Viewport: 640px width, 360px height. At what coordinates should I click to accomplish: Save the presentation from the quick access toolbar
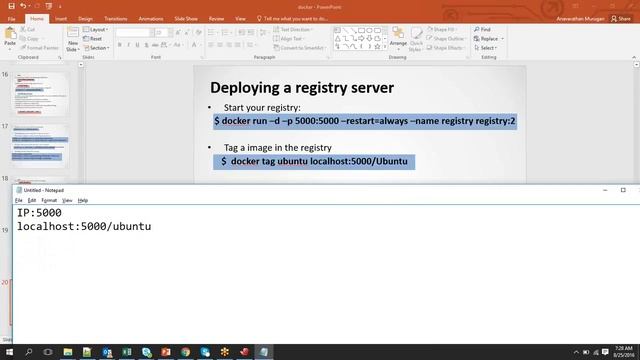click(x=11, y=6)
